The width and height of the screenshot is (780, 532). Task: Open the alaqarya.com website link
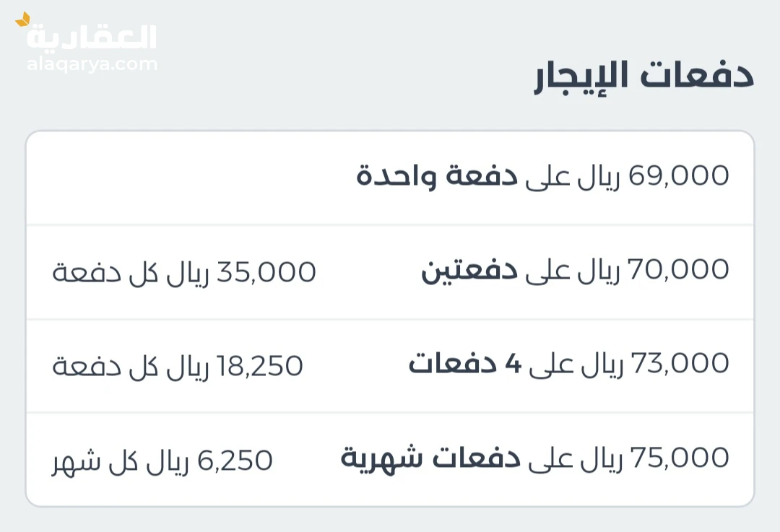coord(92,64)
